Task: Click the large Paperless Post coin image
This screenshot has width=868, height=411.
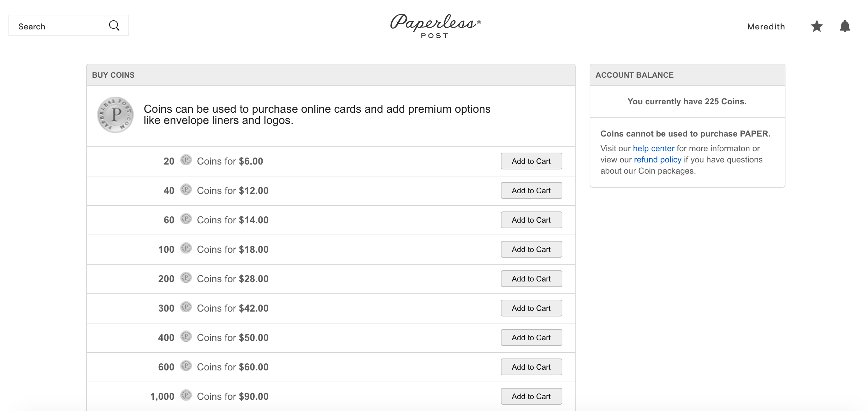Action: click(x=115, y=115)
